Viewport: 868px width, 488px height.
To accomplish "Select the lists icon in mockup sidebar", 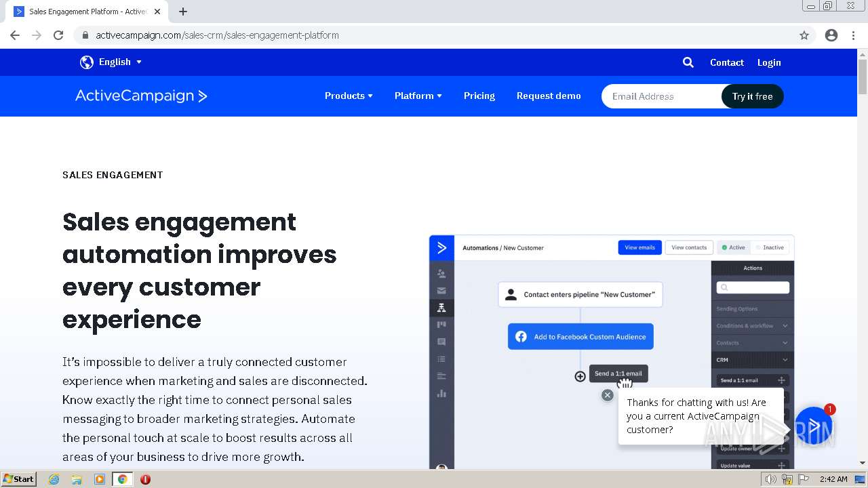I will pyautogui.click(x=441, y=359).
